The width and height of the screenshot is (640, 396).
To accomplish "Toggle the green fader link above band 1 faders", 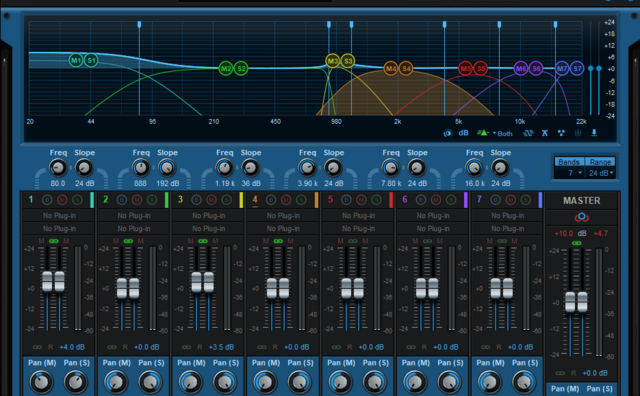I will [x=53, y=241].
